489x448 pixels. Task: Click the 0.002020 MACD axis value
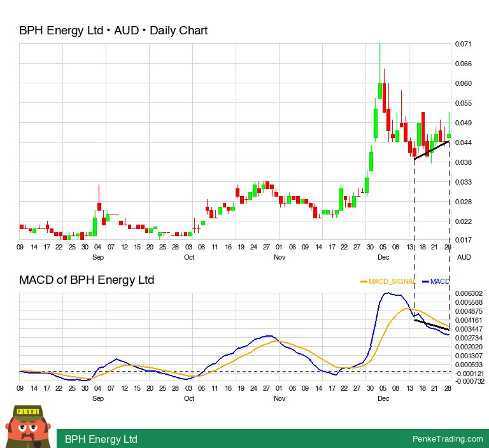tap(469, 347)
